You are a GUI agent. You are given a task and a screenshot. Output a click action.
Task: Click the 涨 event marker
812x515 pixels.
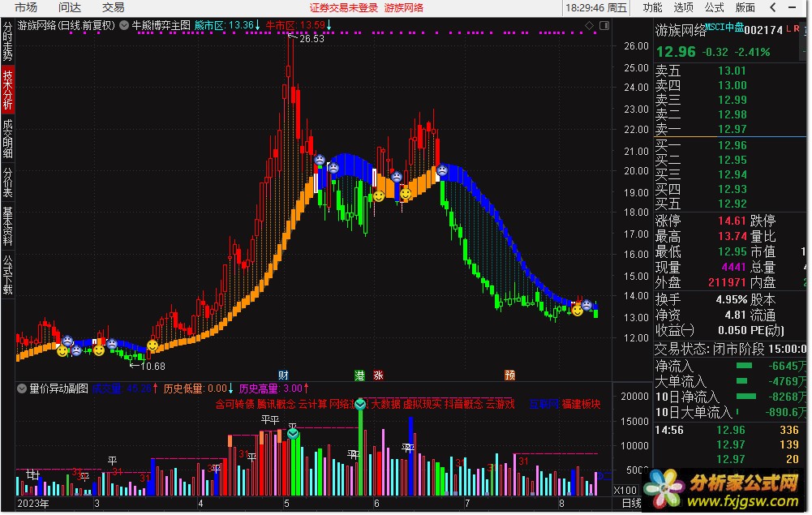pyautogui.click(x=379, y=376)
